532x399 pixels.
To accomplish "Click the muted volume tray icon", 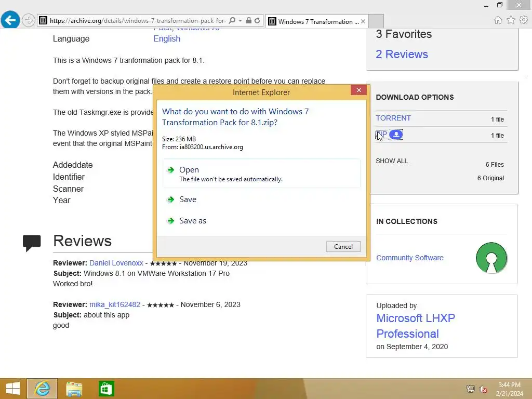I will tap(483, 389).
